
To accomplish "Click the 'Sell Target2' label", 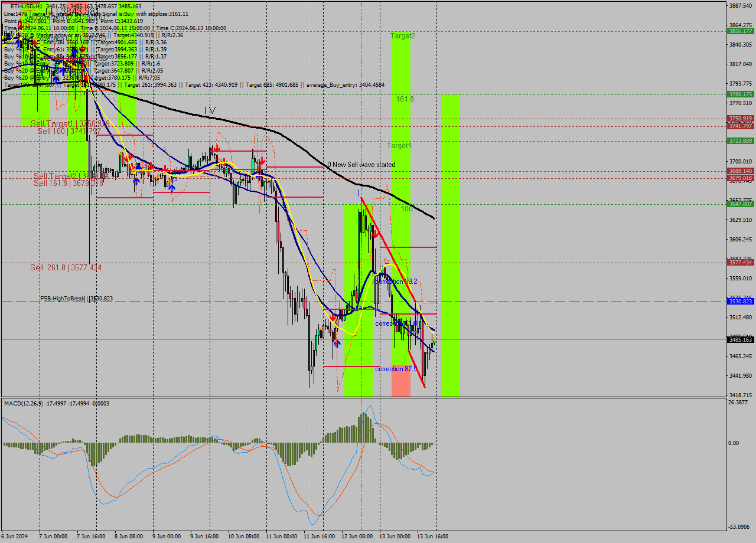I will (x=56, y=176).
